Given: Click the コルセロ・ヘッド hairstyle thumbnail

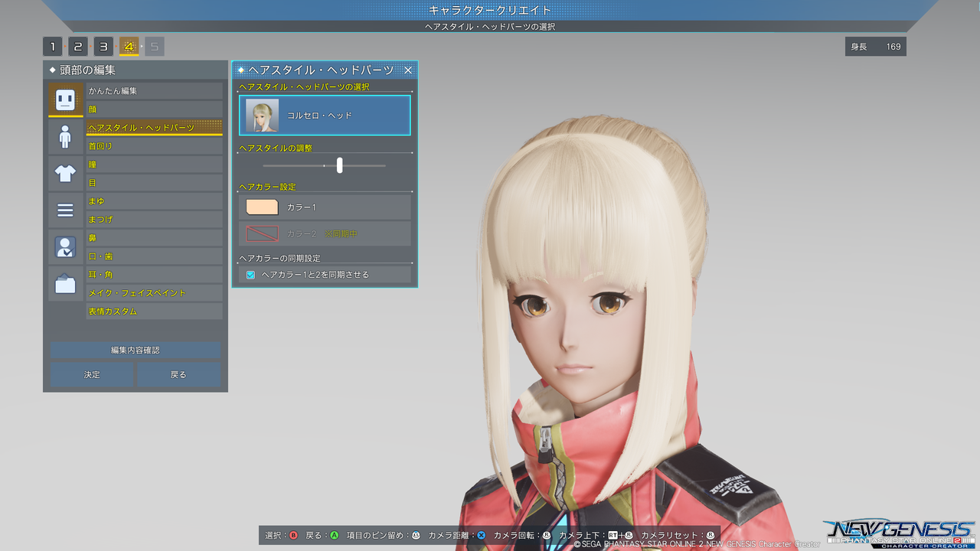Looking at the screenshot, I should [x=262, y=116].
